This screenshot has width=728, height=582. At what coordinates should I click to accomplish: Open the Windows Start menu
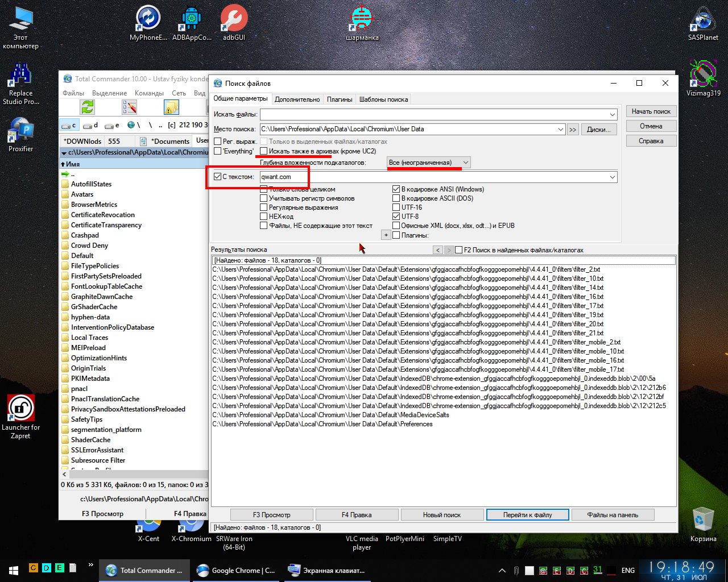click(x=14, y=570)
